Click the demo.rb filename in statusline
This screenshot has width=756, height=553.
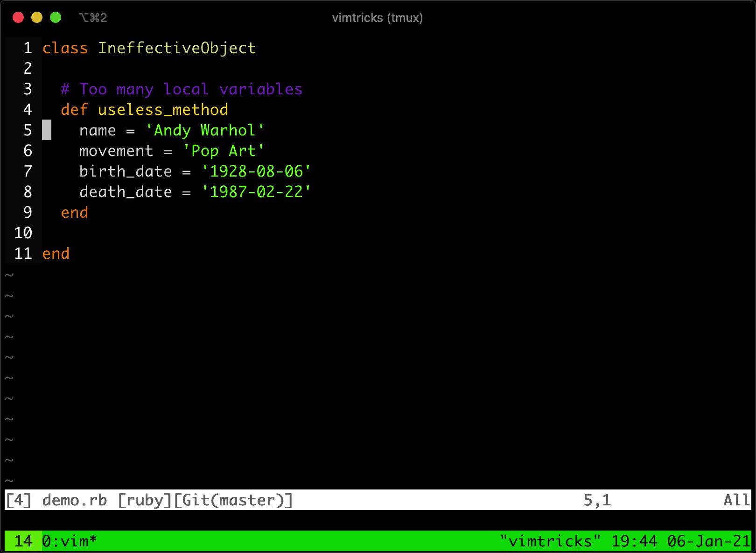(74, 499)
